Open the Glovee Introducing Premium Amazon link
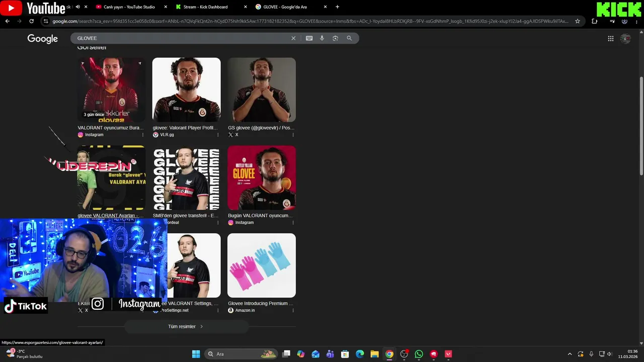Viewport: 644px width, 362px height. 261,304
